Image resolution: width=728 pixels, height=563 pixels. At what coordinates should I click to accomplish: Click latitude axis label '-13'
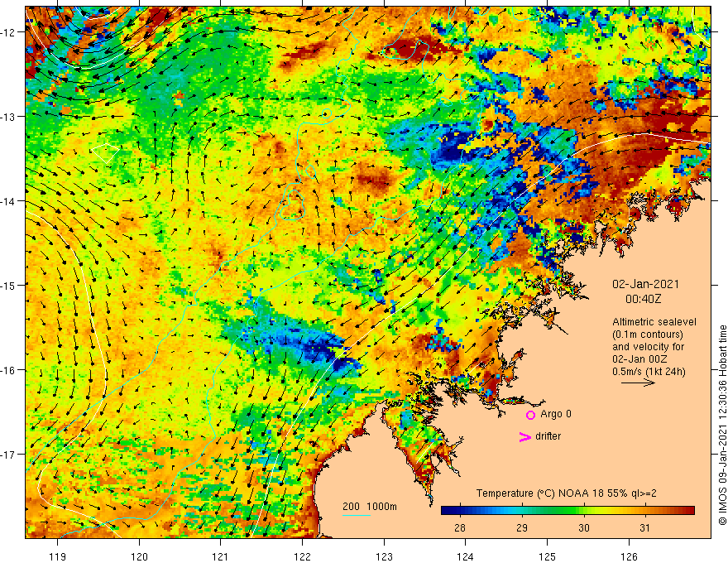9,117
